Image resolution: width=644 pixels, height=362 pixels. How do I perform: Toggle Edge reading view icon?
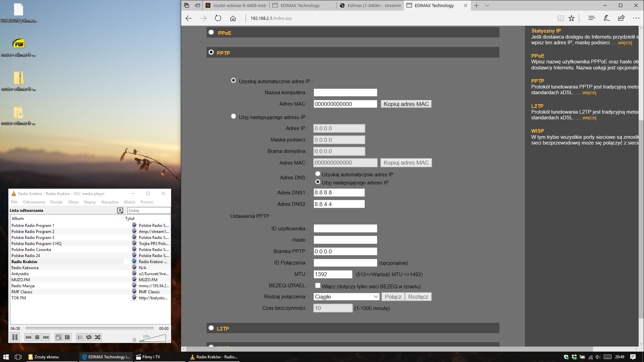click(560, 18)
